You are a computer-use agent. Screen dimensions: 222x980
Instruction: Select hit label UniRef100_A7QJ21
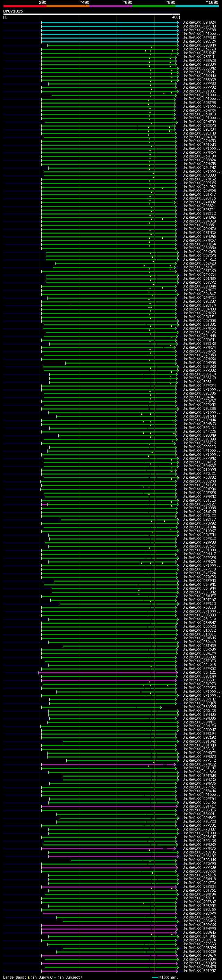click(x=199, y=473)
